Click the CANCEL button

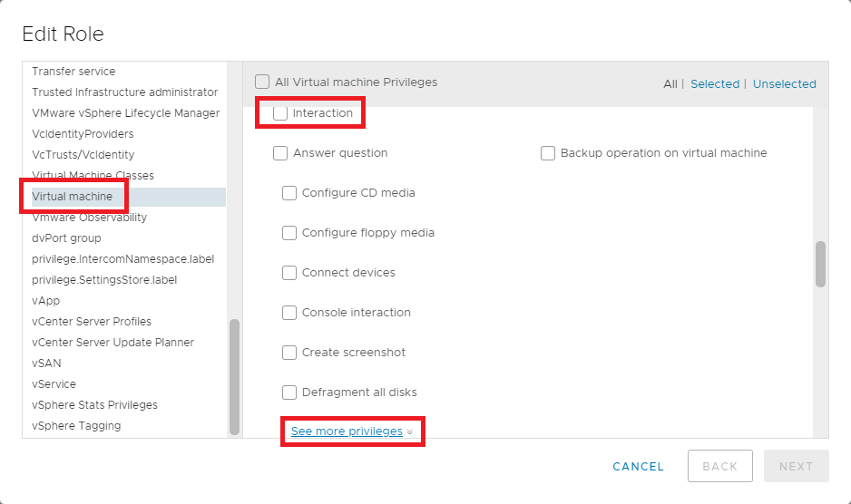click(x=638, y=467)
